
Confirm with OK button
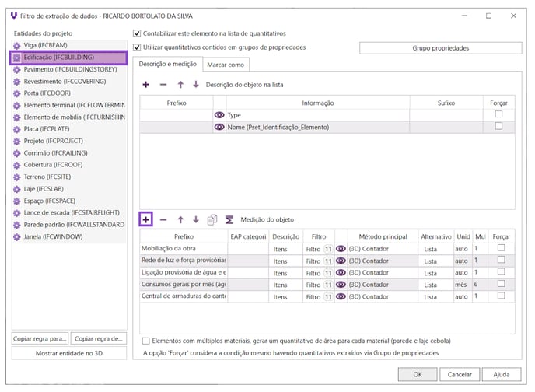(418, 374)
